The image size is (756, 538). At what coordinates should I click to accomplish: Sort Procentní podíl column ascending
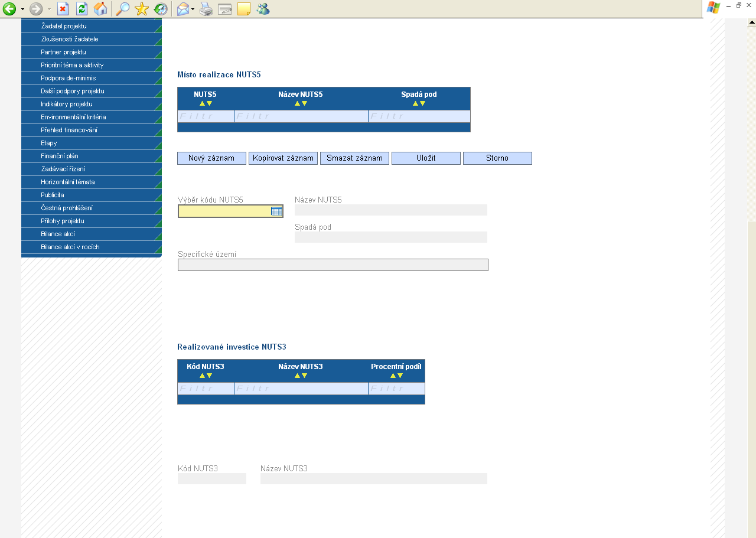coord(393,376)
